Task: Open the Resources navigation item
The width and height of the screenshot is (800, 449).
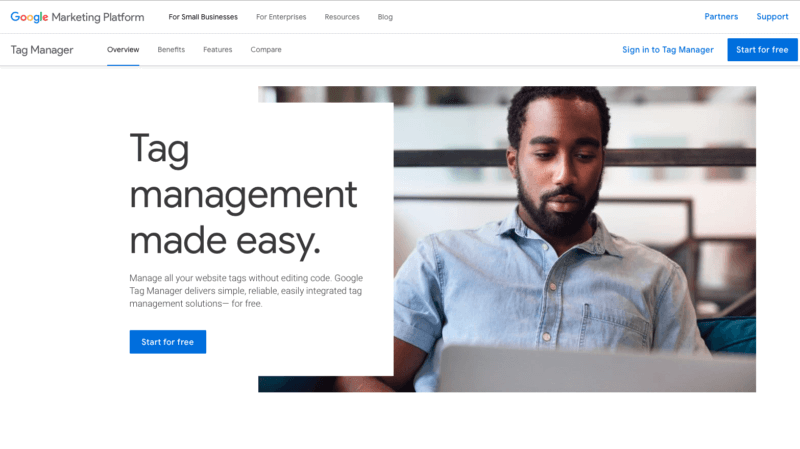Action: [x=342, y=17]
